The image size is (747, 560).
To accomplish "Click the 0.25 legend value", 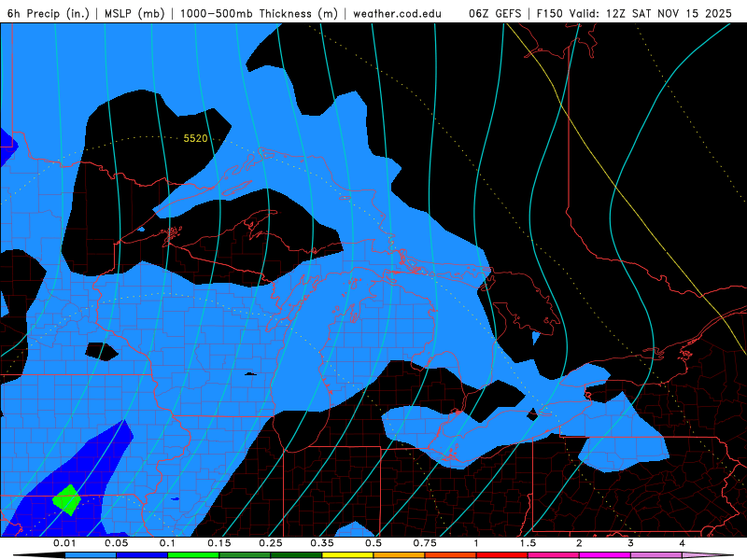I will (271, 543).
